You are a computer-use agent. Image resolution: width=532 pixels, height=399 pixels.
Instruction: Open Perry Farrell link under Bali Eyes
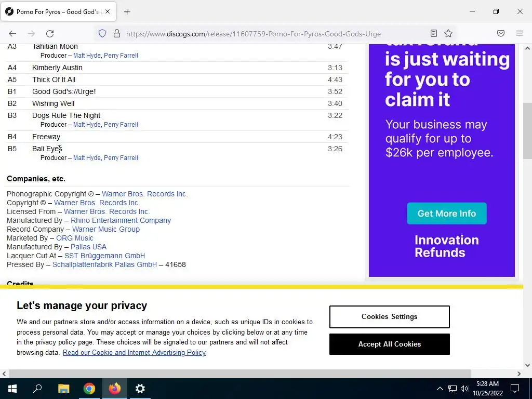point(121,158)
